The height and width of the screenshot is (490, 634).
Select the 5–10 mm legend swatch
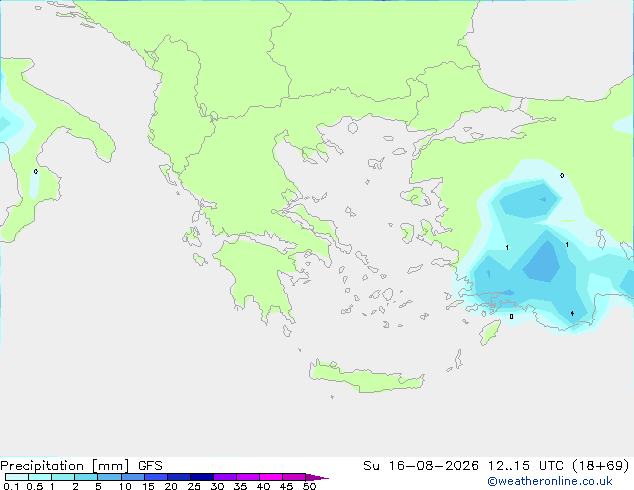pos(109,477)
